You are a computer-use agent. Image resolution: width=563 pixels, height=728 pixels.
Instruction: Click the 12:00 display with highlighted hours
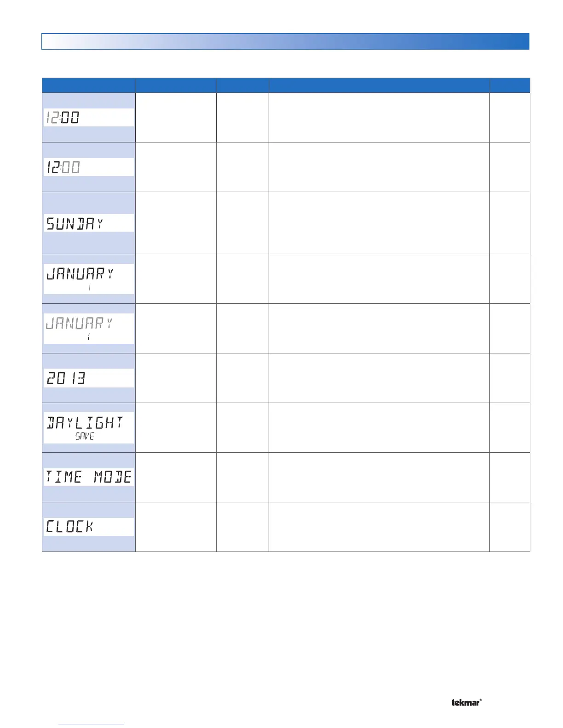[x=88, y=167]
